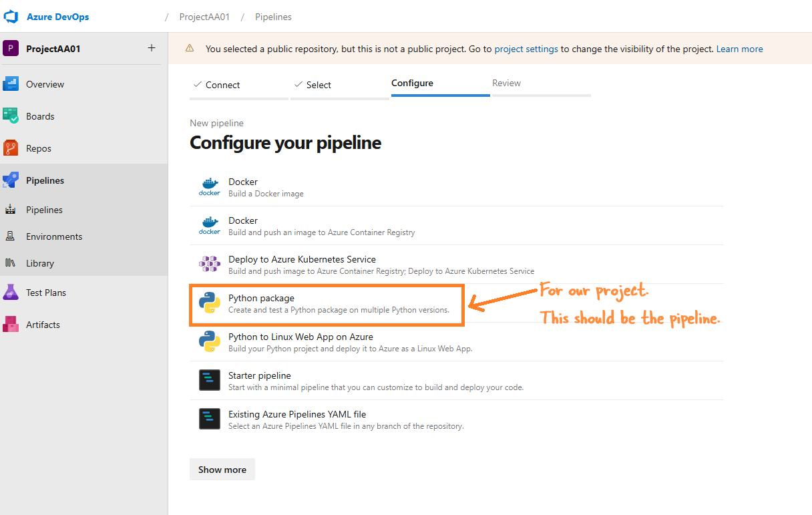Click the Library books icon

pyautogui.click(x=10, y=263)
